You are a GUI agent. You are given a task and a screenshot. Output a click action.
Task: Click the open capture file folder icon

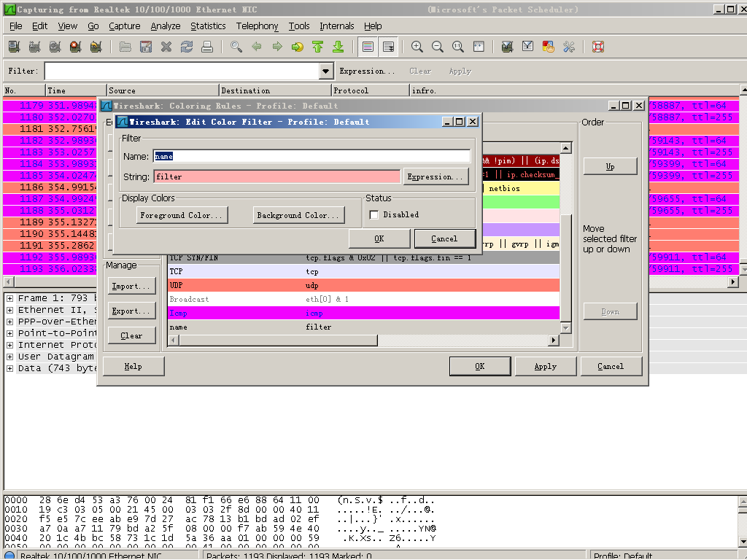click(125, 47)
